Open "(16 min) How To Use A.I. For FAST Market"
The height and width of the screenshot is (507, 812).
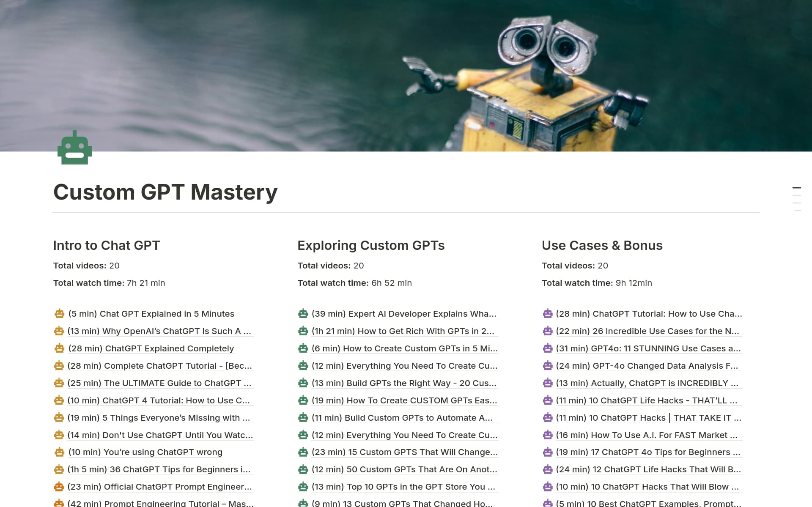click(x=646, y=435)
